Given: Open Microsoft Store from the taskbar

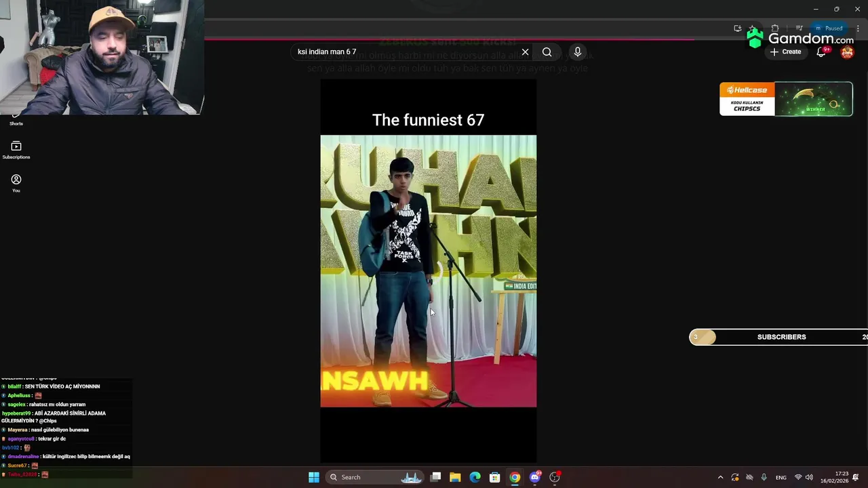Looking at the screenshot, I should 495,477.
